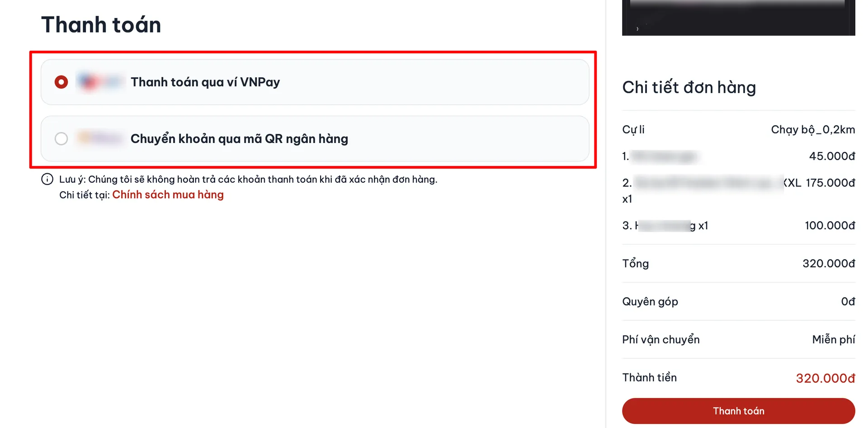Click the Miễn phí shipping fee value
Image resolution: width=868 pixels, height=428 pixels.
[833, 339]
